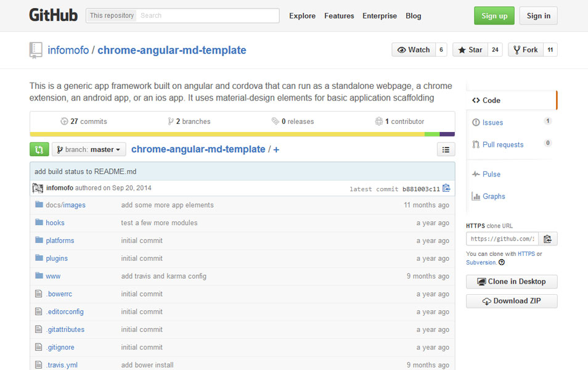Click the purple segment of the language bar
Viewport: 588px width, 370px height.
(x=447, y=134)
